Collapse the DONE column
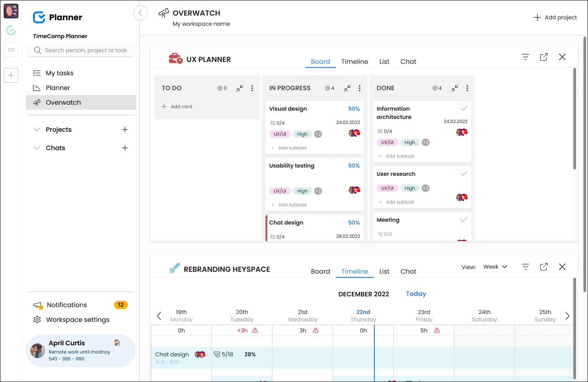Image resolution: width=588 pixels, height=382 pixels. (x=454, y=88)
